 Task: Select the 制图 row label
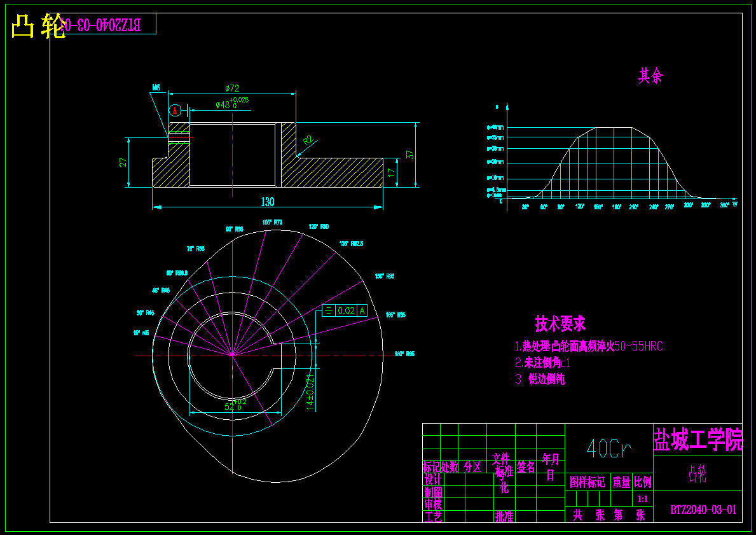coord(434,492)
